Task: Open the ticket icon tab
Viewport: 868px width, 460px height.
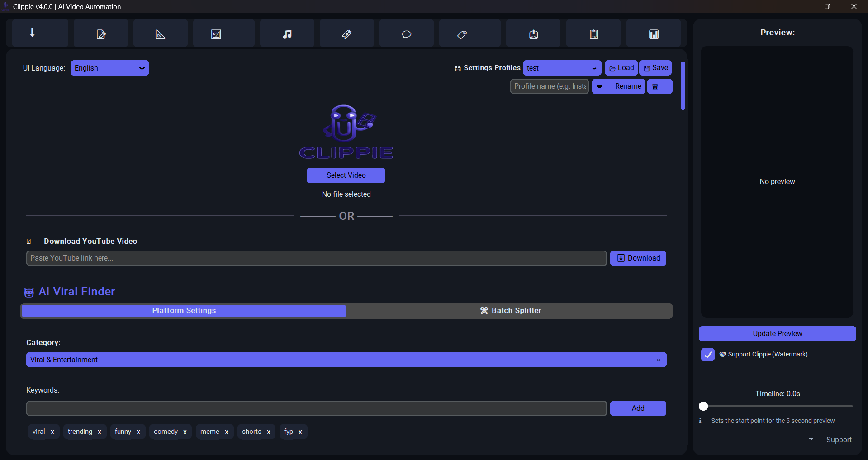Action: pyautogui.click(x=346, y=33)
